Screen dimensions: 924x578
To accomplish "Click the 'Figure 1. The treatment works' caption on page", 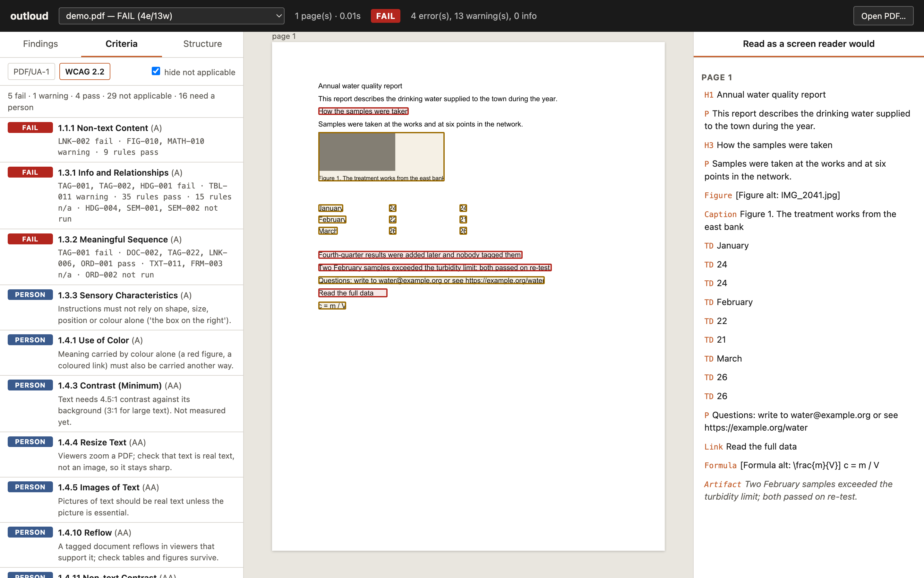I will pyautogui.click(x=381, y=178).
